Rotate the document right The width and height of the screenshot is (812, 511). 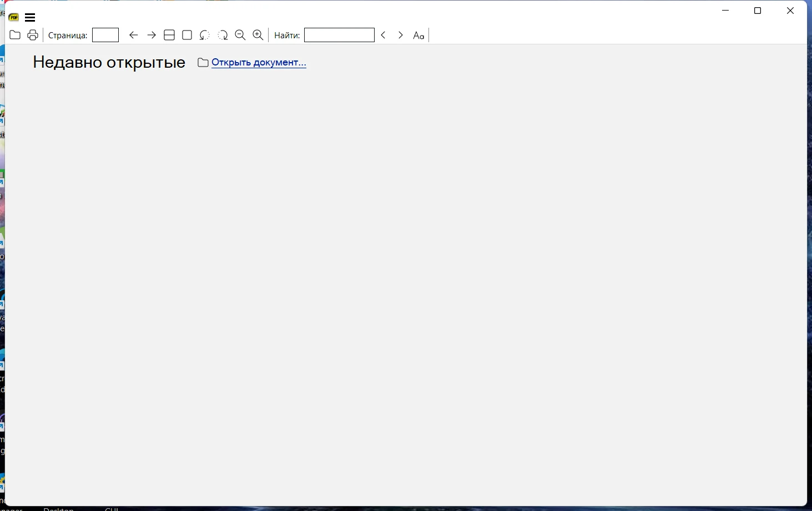[223, 35]
